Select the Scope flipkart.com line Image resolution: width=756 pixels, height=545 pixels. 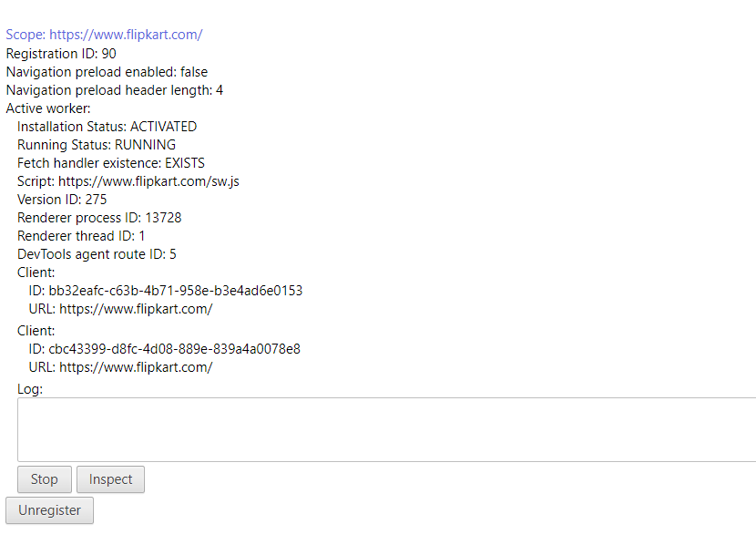pyautogui.click(x=104, y=35)
